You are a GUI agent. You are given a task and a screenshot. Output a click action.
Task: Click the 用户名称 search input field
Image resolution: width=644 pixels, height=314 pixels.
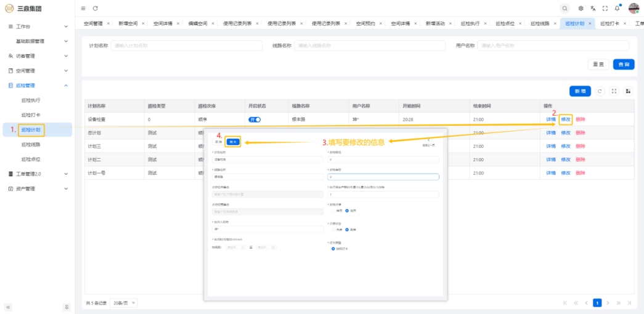click(553, 46)
